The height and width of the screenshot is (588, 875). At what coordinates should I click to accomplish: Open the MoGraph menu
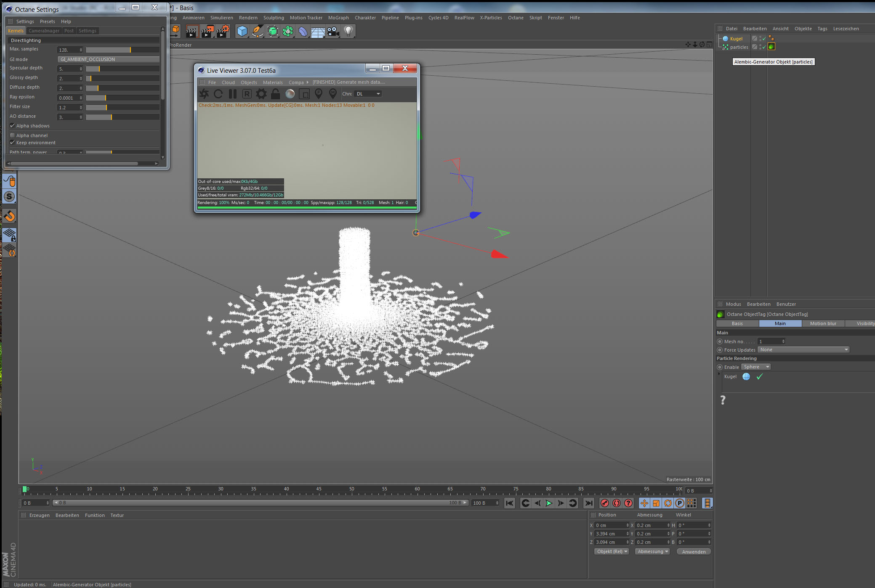(x=338, y=18)
